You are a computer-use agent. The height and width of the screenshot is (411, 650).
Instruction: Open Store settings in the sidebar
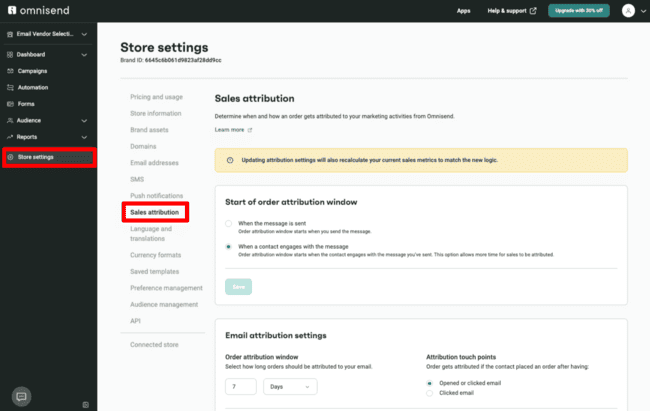(49, 157)
